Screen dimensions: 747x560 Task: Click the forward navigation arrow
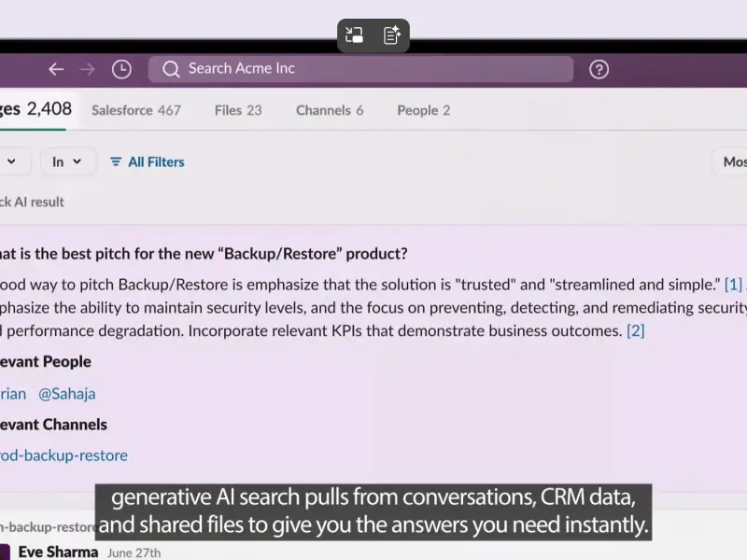[x=88, y=69]
